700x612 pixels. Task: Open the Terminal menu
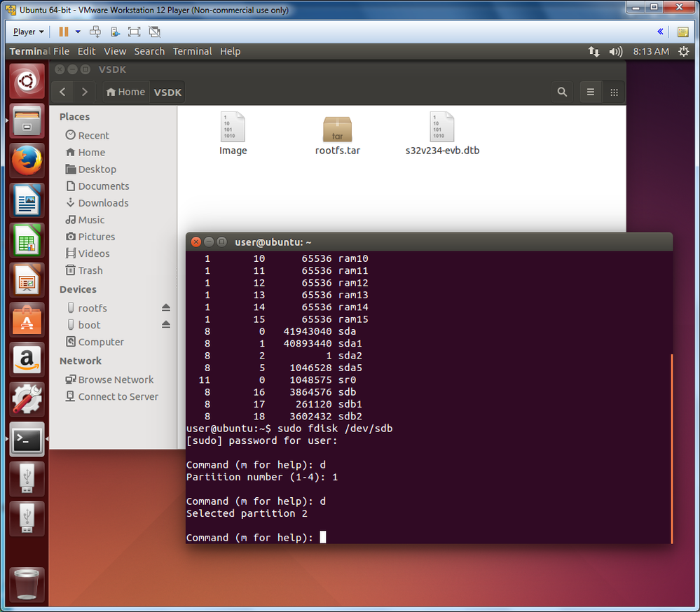tap(193, 51)
